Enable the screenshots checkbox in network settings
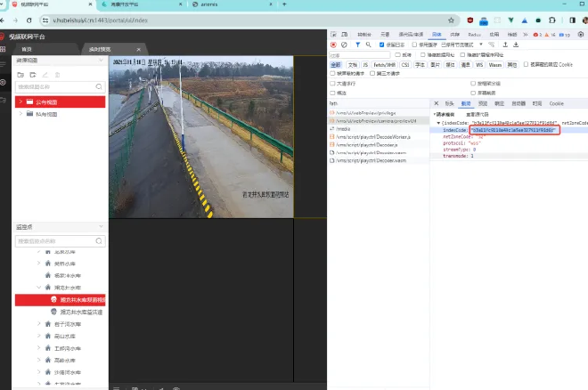The image size is (588, 390). [473, 93]
